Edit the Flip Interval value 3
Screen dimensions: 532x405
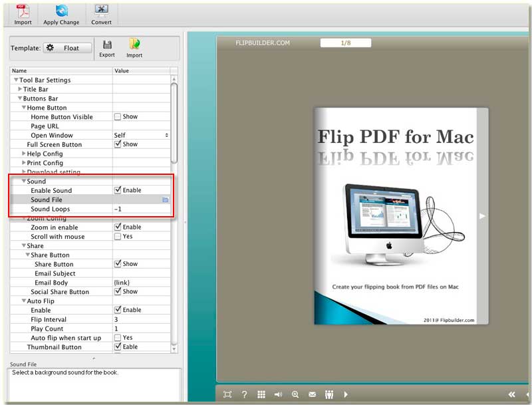(141, 319)
